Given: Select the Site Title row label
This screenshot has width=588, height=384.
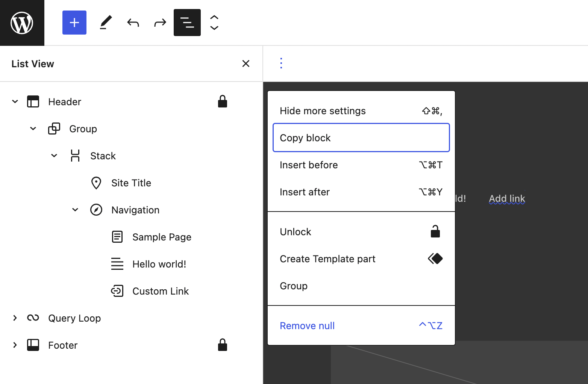Looking at the screenshot, I should click(x=131, y=183).
